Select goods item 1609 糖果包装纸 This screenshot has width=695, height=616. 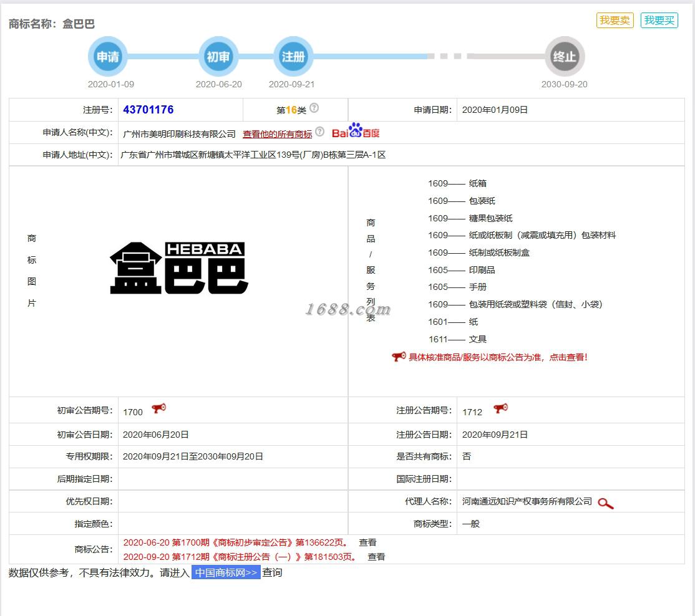[x=470, y=218]
